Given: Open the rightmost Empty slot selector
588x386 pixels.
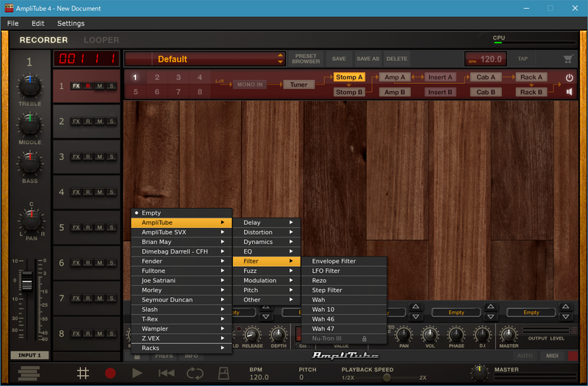Looking at the screenshot, I should tap(531, 312).
